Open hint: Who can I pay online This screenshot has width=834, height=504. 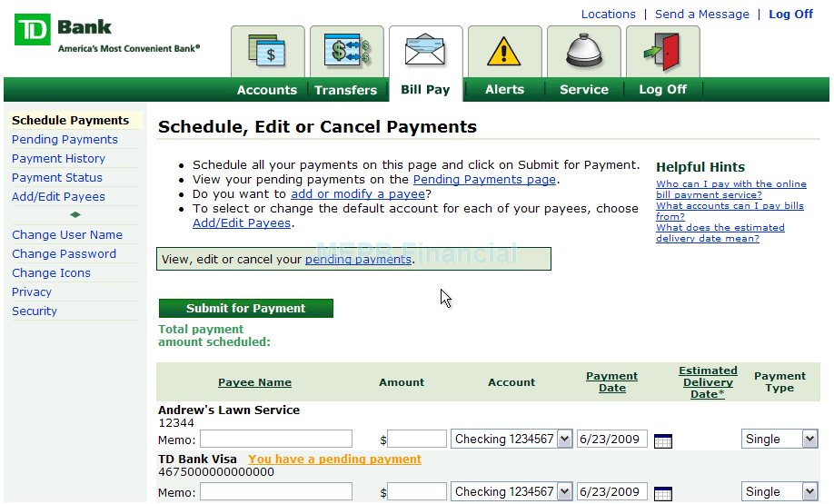(730, 189)
